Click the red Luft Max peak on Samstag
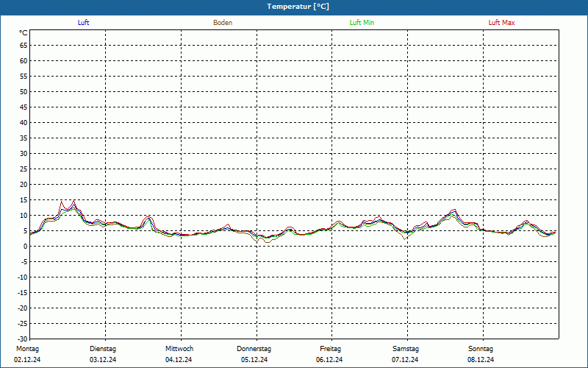The height and width of the screenshot is (368, 588). tap(454, 210)
